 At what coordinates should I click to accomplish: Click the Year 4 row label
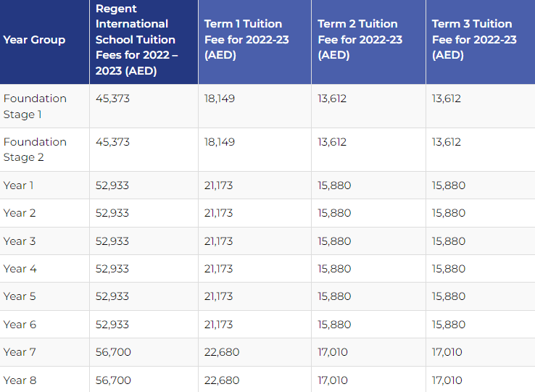20,269
